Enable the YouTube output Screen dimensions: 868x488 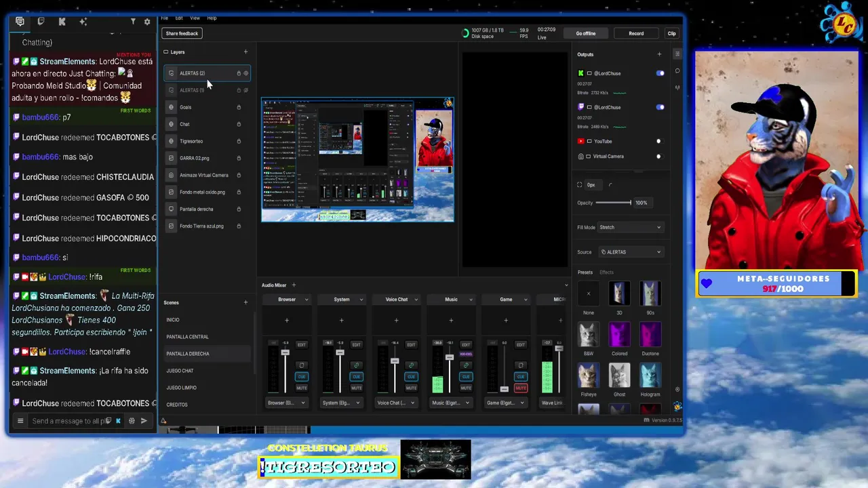pos(658,141)
